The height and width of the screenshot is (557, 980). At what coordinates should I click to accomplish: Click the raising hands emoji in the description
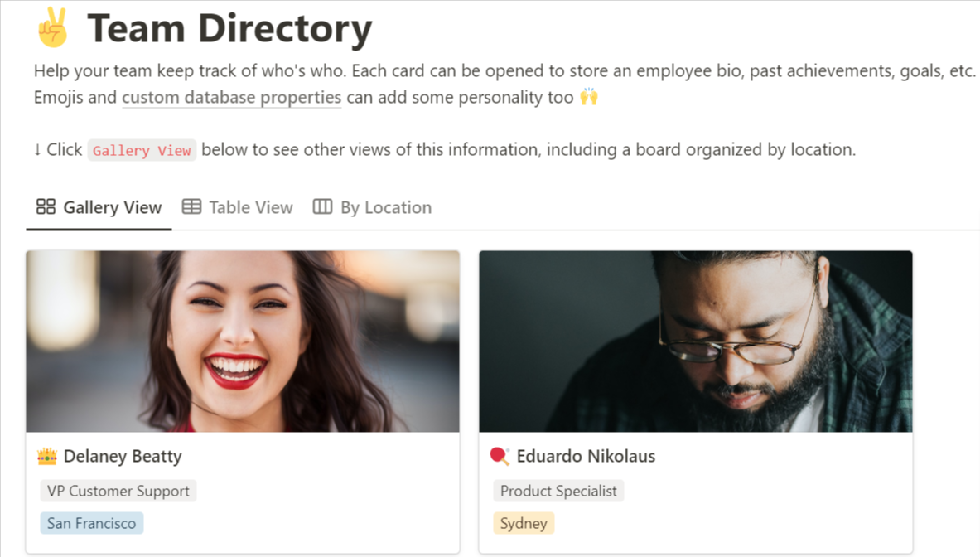point(588,97)
